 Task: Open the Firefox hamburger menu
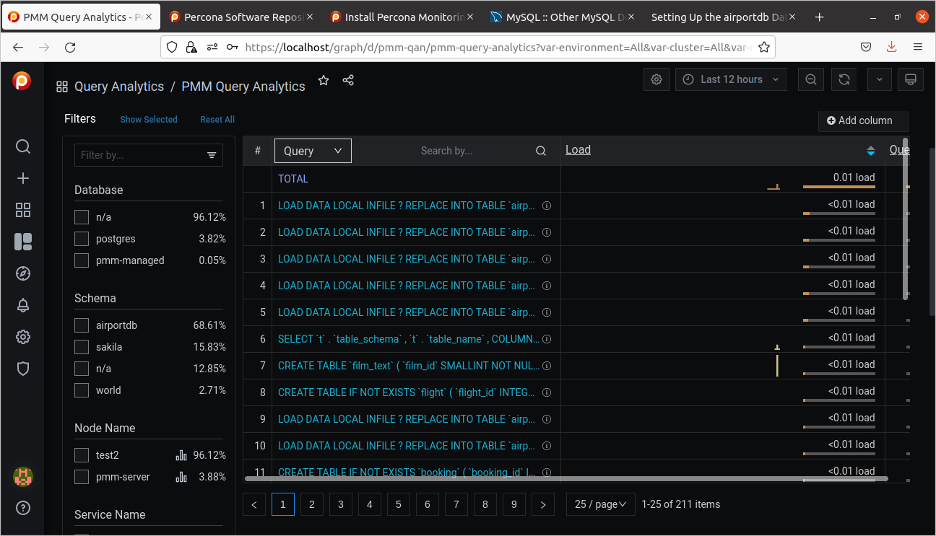coord(917,47)
